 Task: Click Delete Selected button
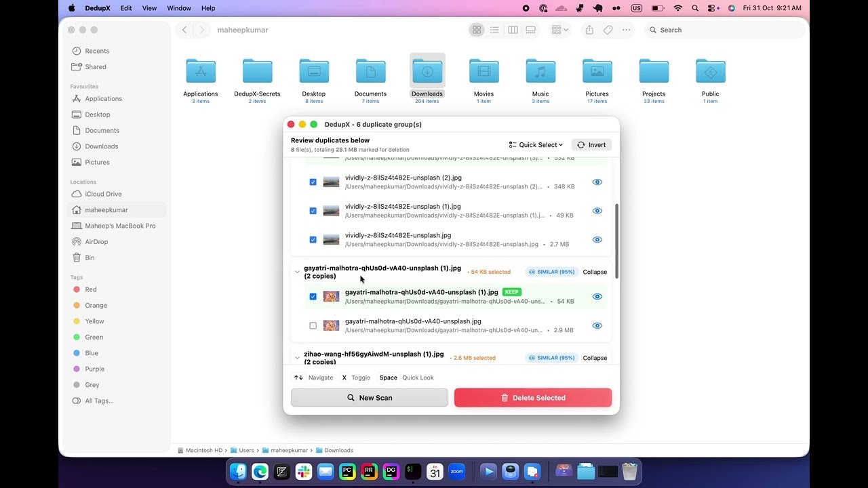tap(533, 398)
